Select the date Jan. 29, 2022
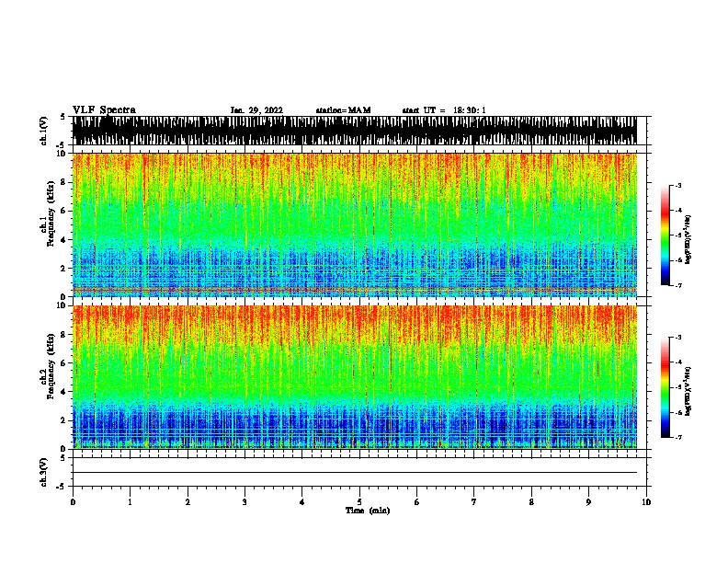 click(x=256, y=110)
